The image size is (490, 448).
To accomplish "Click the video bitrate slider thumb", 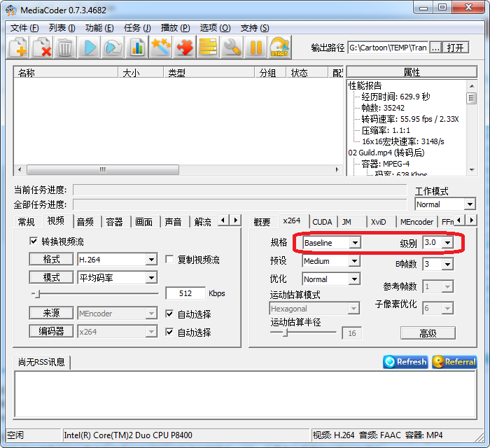I will (38, 294).
